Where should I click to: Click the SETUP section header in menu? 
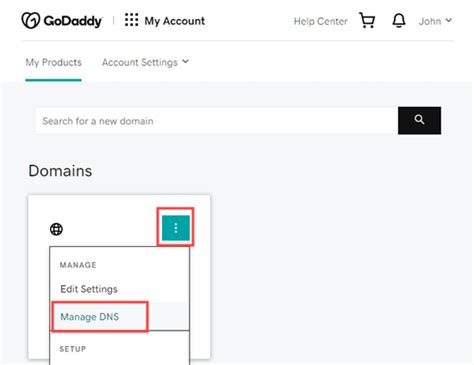coord(73,349)
